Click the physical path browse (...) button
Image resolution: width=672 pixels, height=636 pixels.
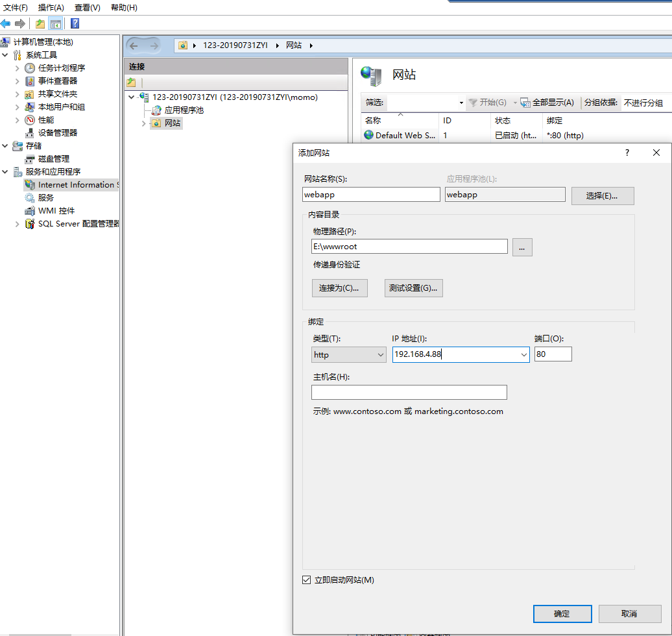pyautogui.click(x=522, y=247)
